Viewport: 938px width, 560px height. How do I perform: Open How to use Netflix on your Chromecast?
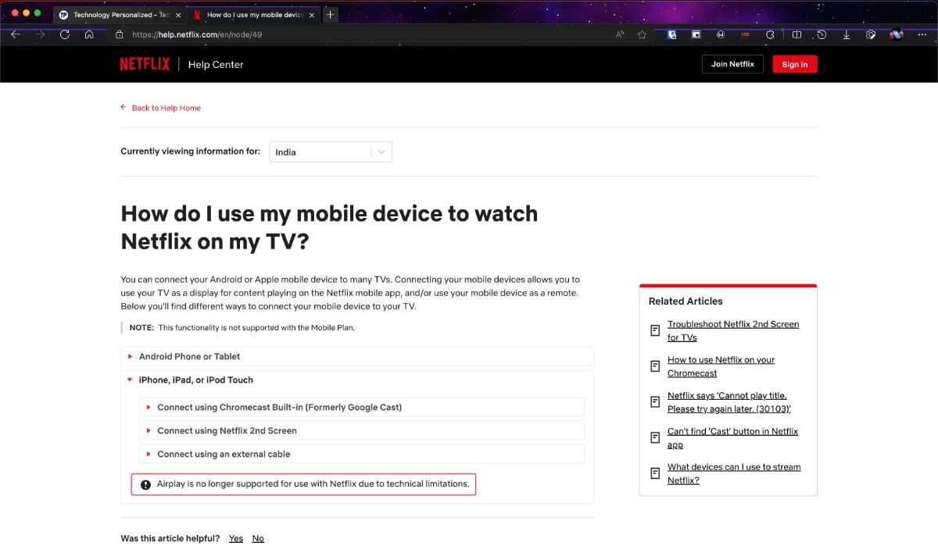click(721, 366)
